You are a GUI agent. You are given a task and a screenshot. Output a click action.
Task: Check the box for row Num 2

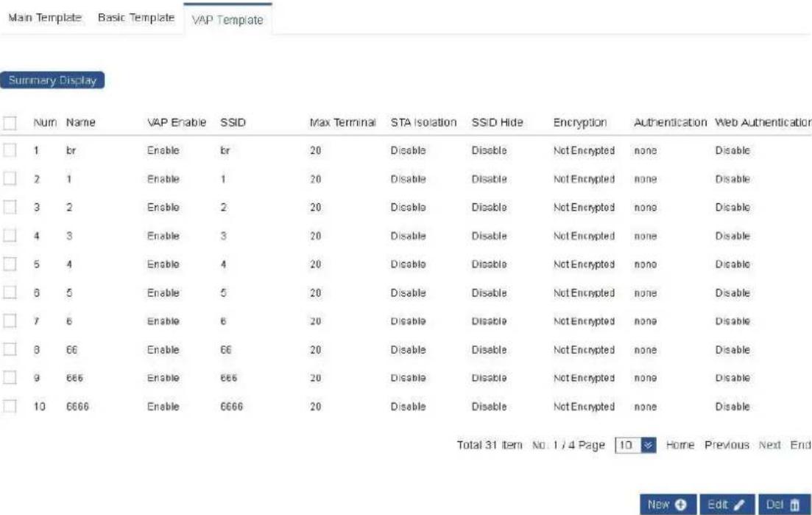[x=10, y=179]
